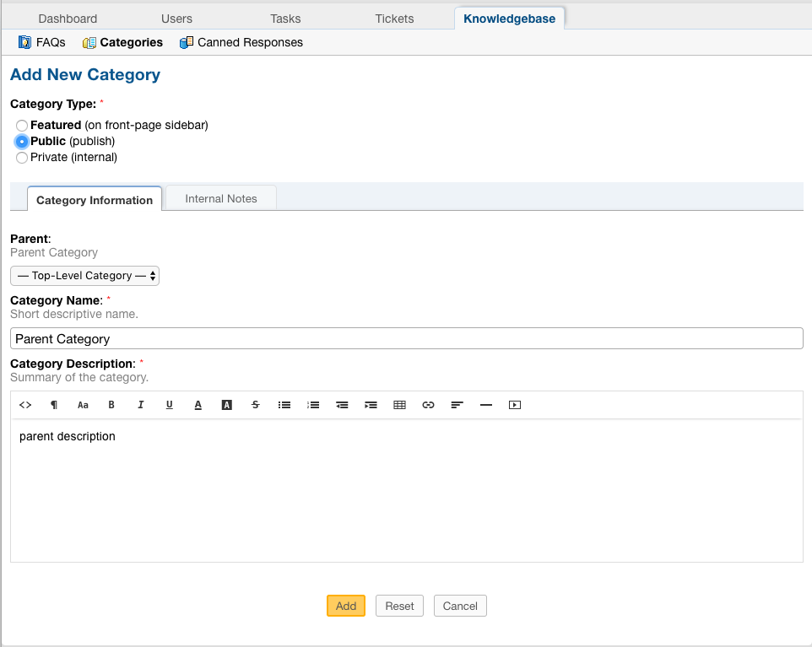Apply italic formatting in editor
812x647 pixels.
click(140, 405)
